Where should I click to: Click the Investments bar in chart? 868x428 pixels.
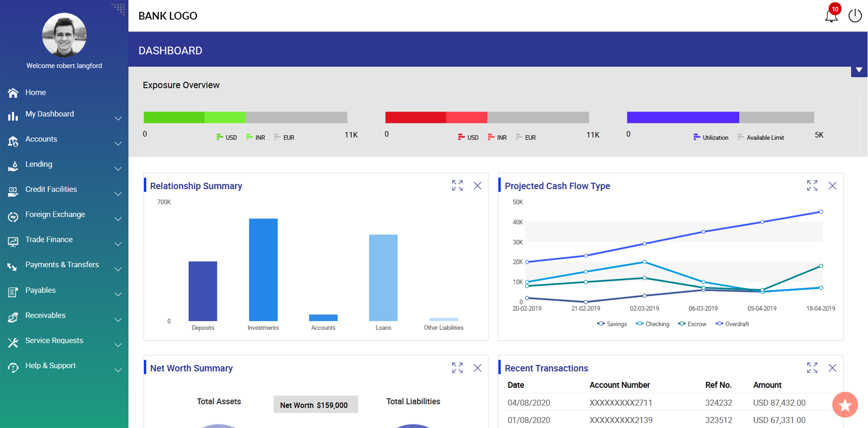coord(263,270)
